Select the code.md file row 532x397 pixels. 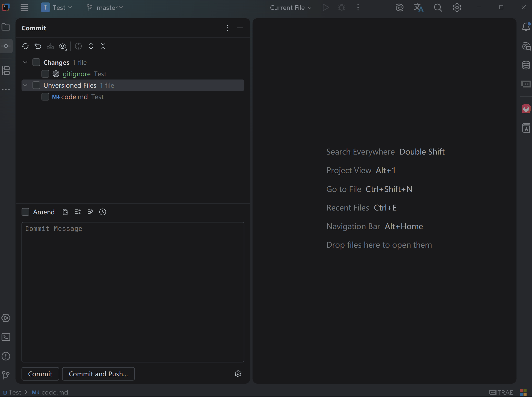coord(133,97)
